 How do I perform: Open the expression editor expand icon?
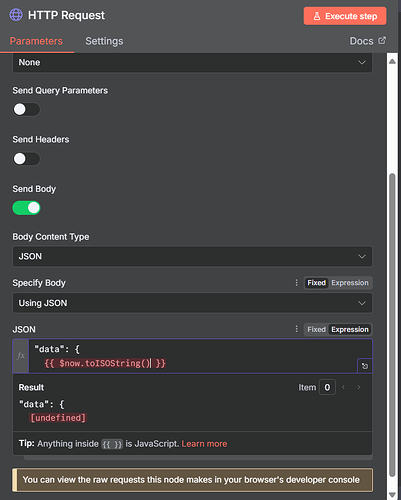pos(365,366)
